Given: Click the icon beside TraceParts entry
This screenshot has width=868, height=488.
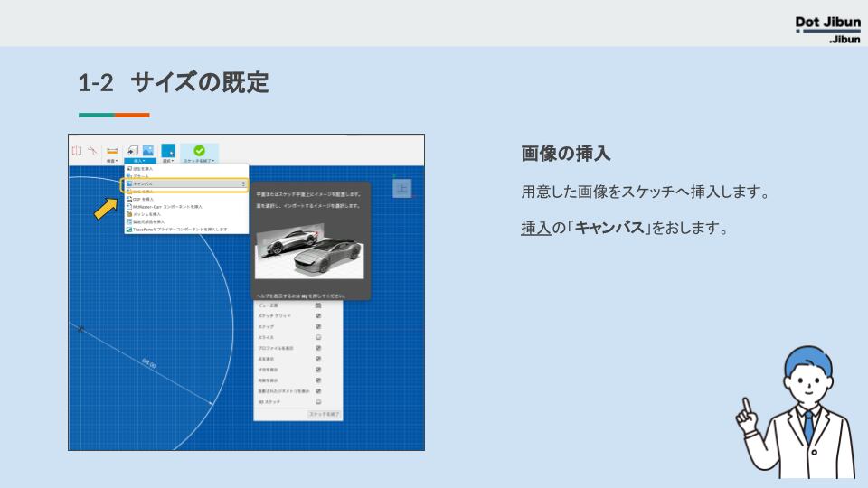Looking at the screenshot, I should [x=129, y=229].
